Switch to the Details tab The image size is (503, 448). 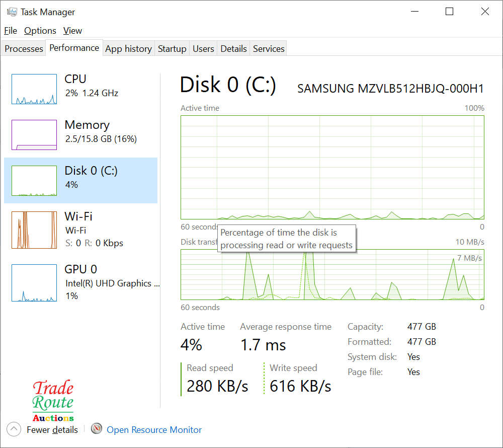click(233, 49)
